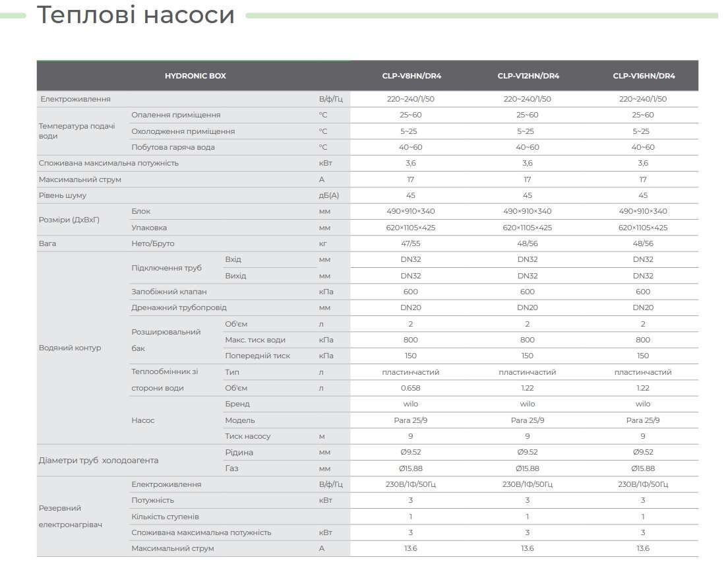This screenshot has height=578, width=728.
Task: Select the "Кількість ступенів" row label
Action: pos(165,517)
